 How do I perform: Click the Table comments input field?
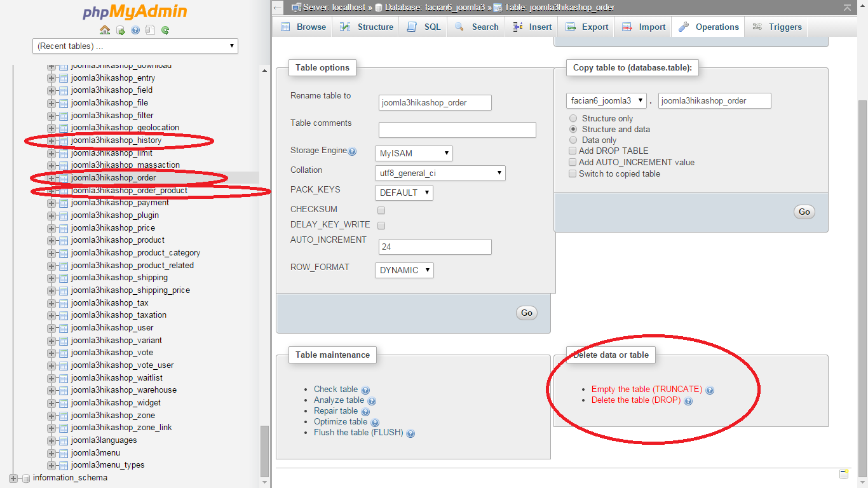[458, 130]
